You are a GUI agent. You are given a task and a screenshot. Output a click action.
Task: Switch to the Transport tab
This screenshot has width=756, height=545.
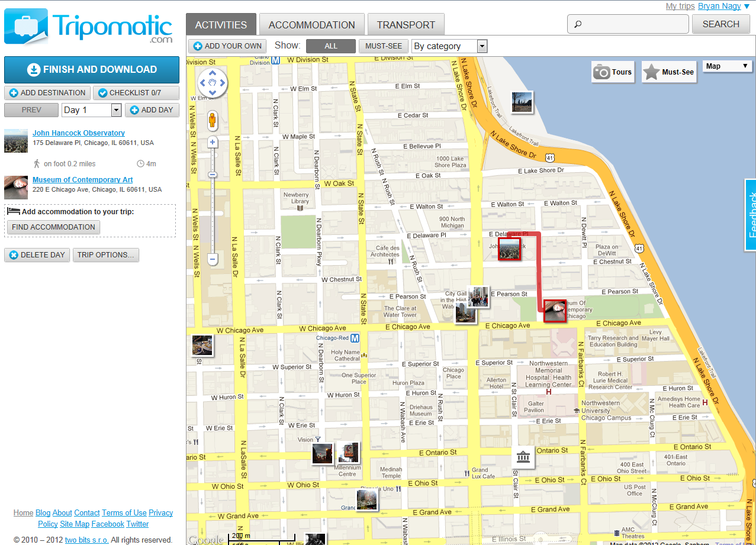click(406, 25)
